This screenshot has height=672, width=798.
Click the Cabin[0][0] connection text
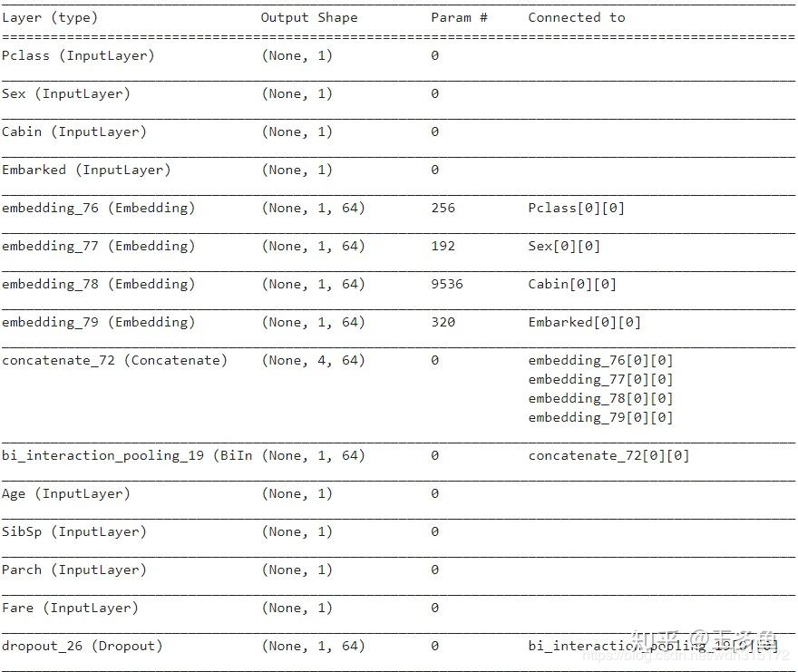click(572, 284)
